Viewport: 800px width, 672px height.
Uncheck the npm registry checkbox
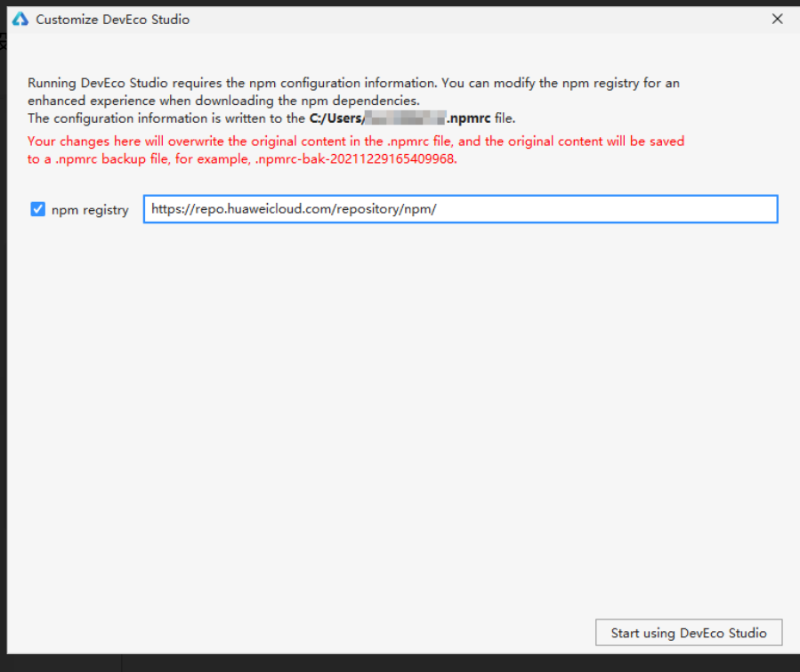(37, 209)
